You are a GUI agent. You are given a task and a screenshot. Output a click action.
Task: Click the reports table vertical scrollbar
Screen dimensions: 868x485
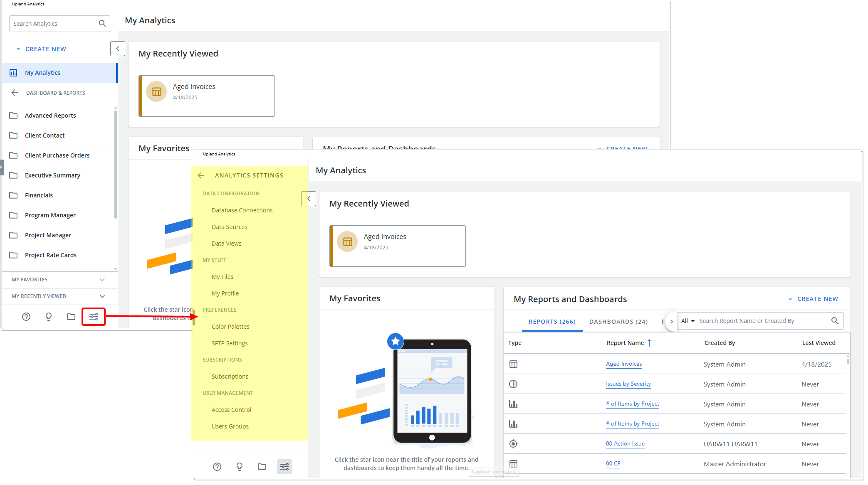click(x=848, y=360)
